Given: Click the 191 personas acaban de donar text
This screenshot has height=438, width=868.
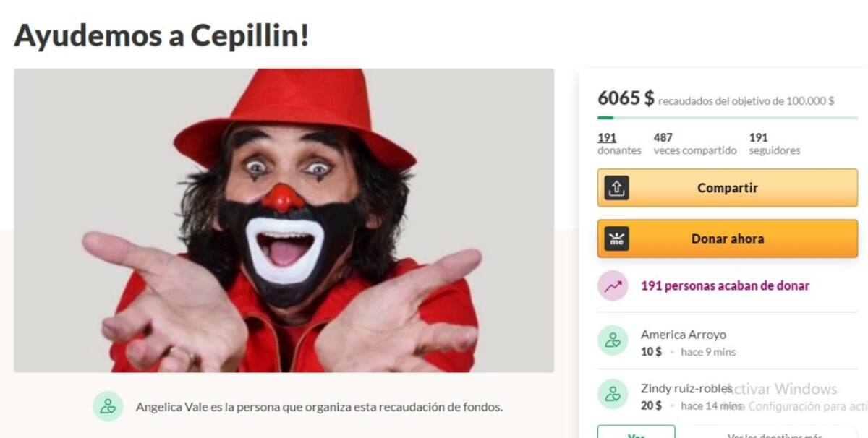Looking at the screenshot, I should coord(726,285).
